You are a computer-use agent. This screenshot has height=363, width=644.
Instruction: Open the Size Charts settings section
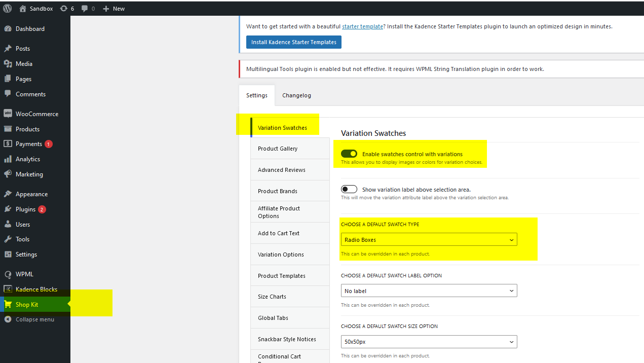pyautogui.click(x=290, y=297)
